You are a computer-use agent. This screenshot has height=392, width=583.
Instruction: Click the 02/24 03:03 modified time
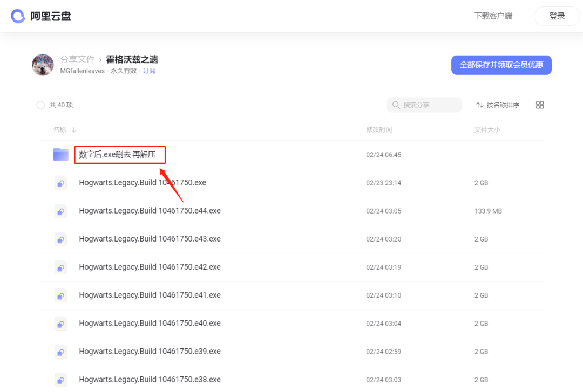click(x=383, y=380)
